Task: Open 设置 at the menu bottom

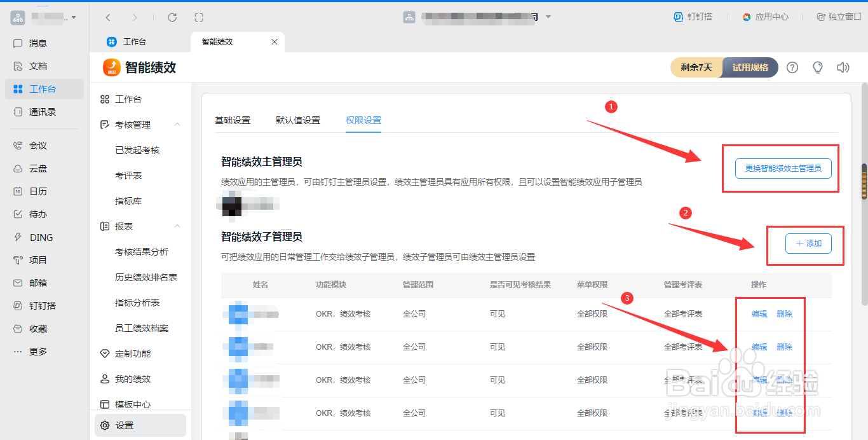Action: click(x=140, y=425)
